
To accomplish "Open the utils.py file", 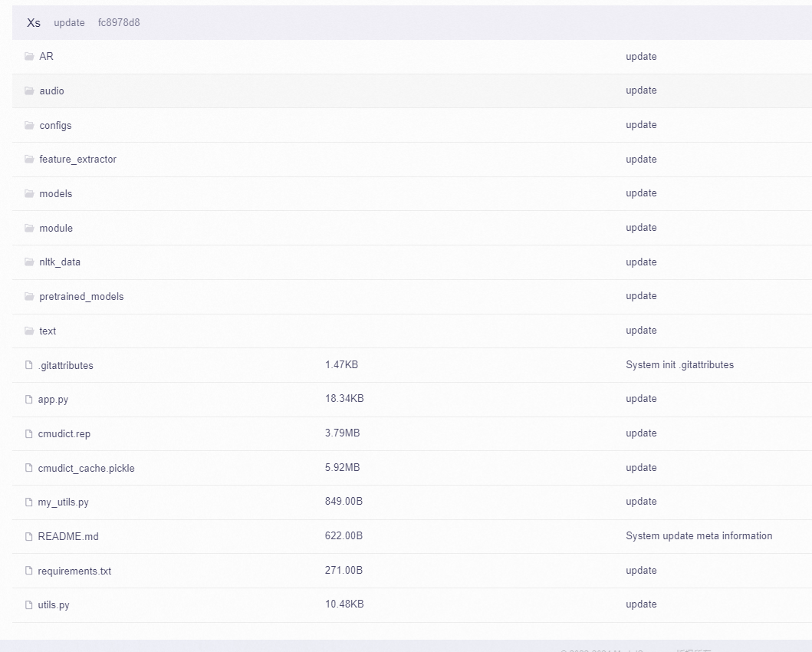I will pyautogui.click(x=54, y=605).
